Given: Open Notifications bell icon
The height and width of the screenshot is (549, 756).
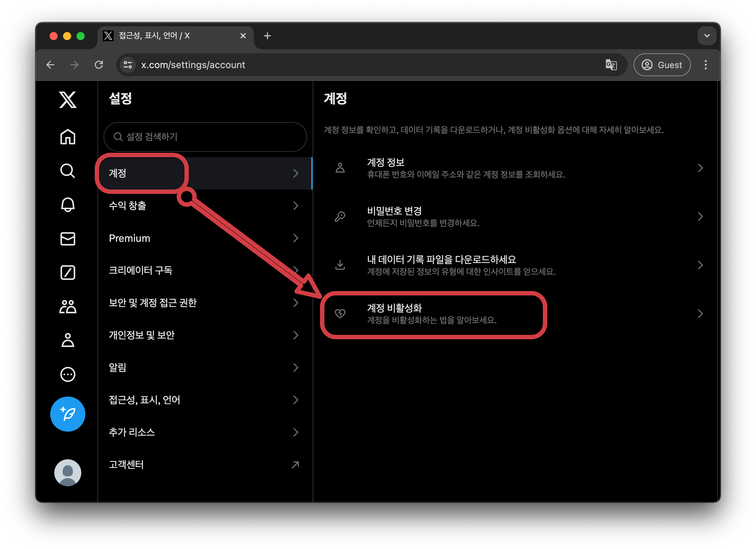Looking at the screenshot, I should pyautogui.click(x=68, y=205).
